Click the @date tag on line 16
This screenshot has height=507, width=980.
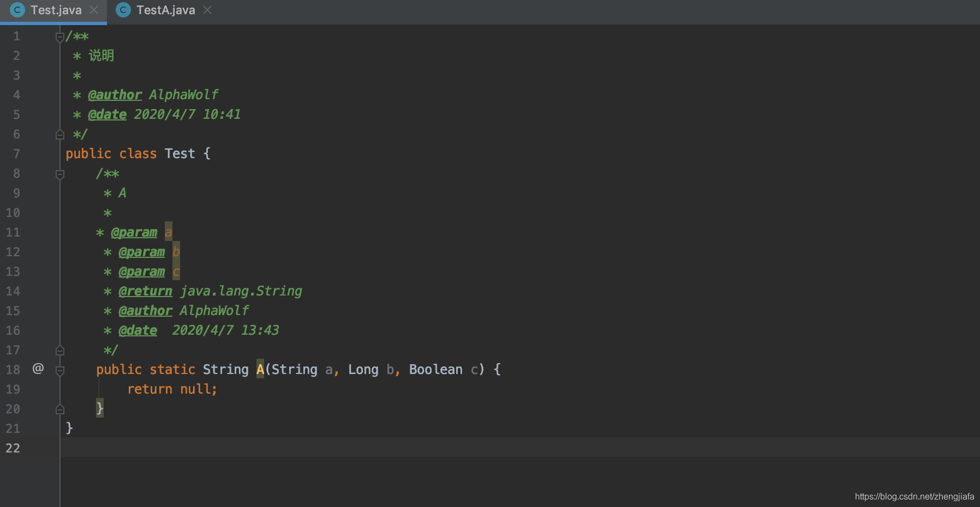[138, 330]
